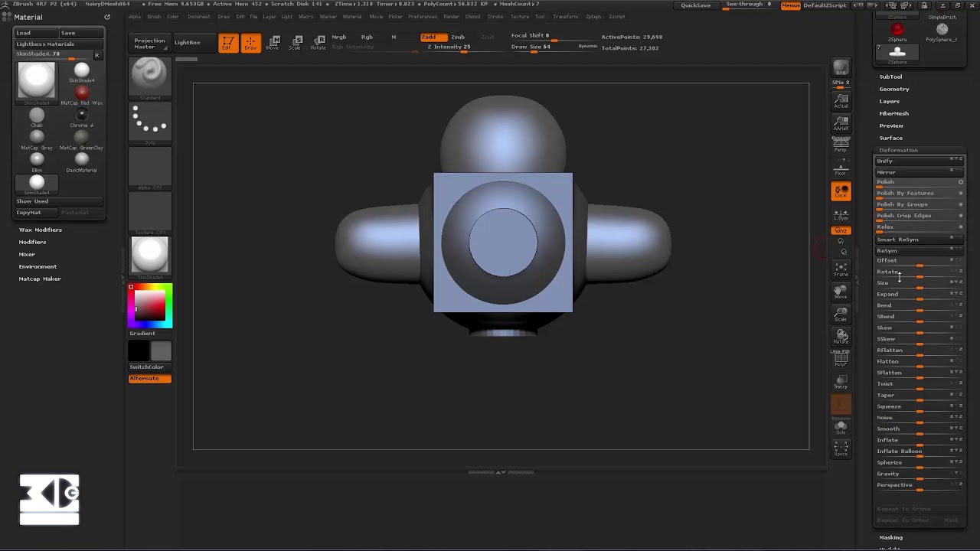This screenshot has width=980, height=551.
Task: Pick a color in the color picker
Action: click(x=150, y=305)
